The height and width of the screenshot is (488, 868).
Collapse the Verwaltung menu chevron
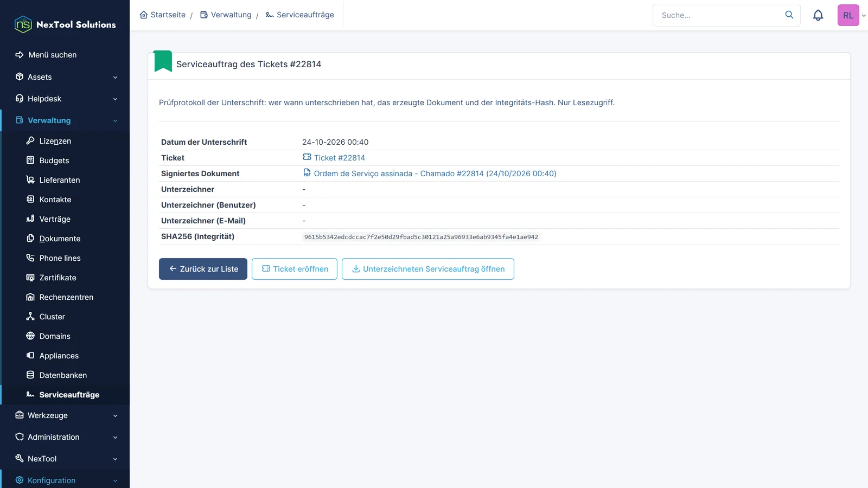115,121
